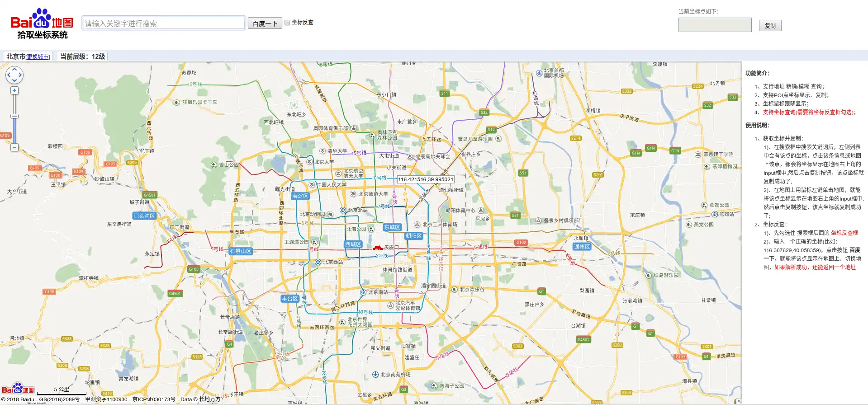Click the 百度一下 search button

click(265, 23)
